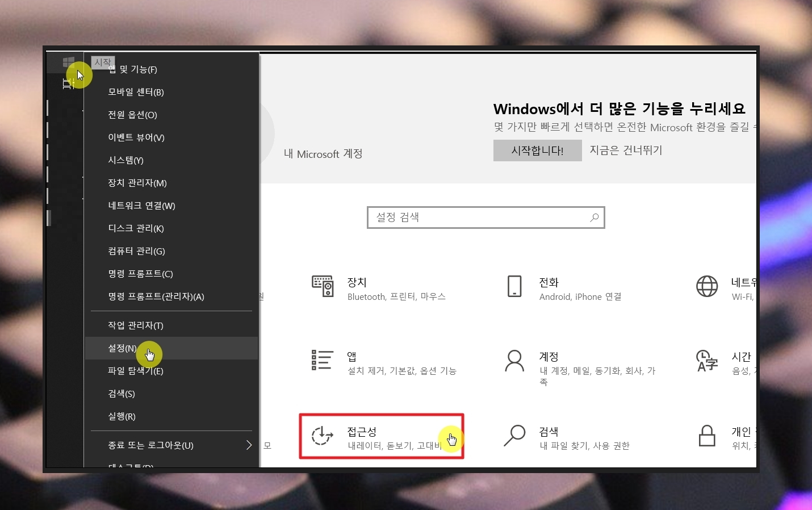Select 모바일 센터(B) from the menu
Image resolution: width=812 pixels, height=510 pixels.
tap(136, 92)
